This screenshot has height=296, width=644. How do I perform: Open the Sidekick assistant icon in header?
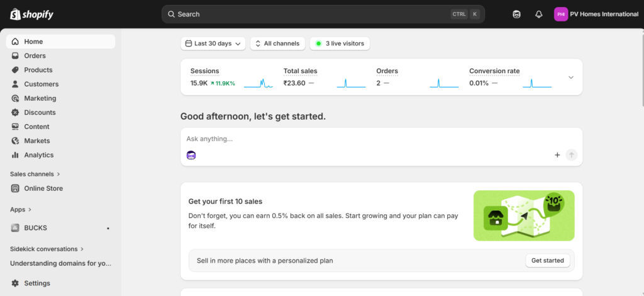[x=516, y=14]
